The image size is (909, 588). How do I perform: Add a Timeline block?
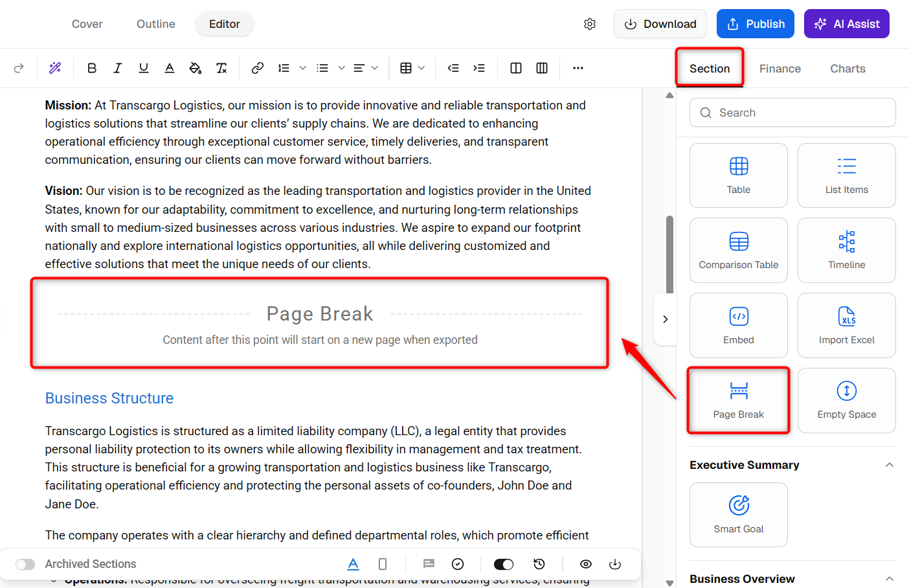coord(847,251)
